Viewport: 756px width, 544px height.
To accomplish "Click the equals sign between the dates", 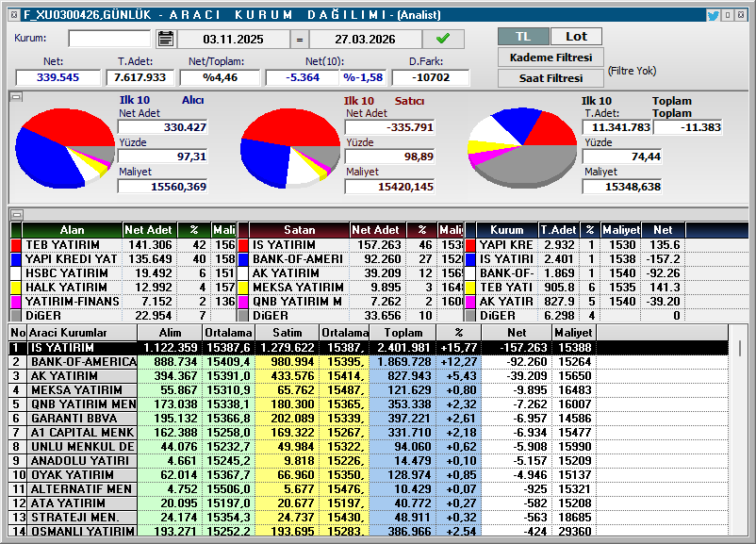I will 299,40.
